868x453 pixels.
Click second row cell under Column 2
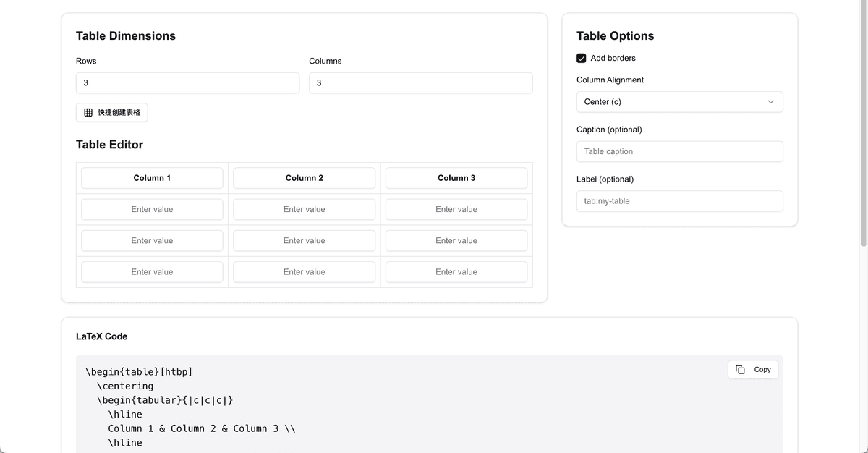tap(305, 240)
